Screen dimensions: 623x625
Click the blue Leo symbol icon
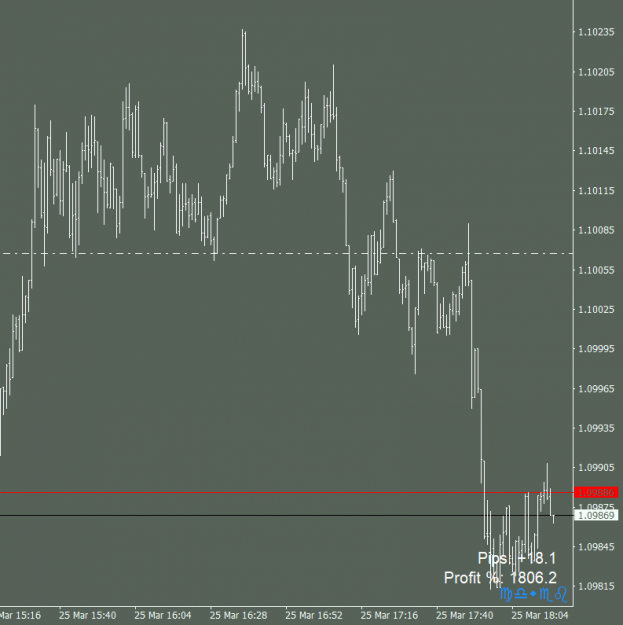[561, 594]
